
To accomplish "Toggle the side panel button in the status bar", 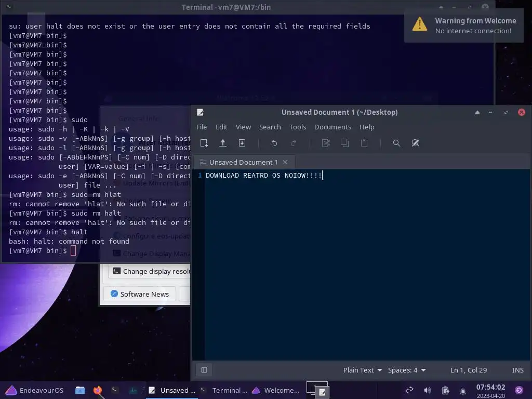I will coord(204,370).
